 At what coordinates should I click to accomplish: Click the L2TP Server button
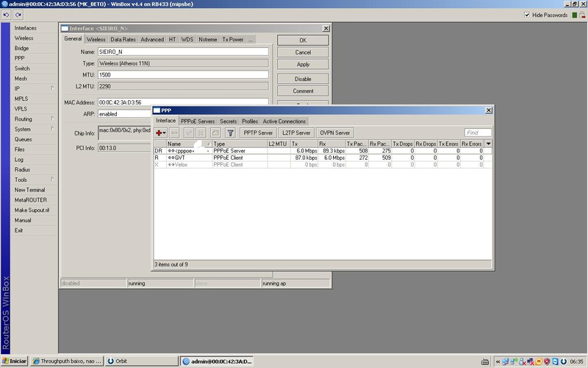(x=296, y=133)
